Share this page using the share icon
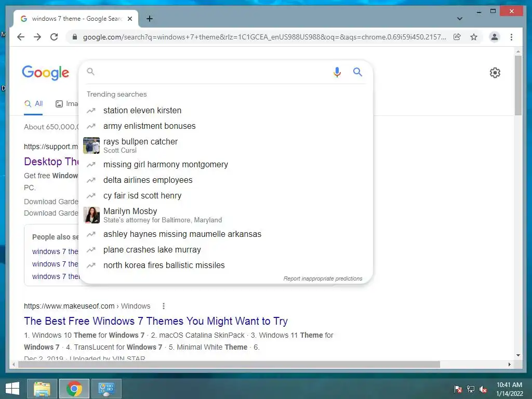The height and width of the screenshot is (399, 532). point(457,37)
